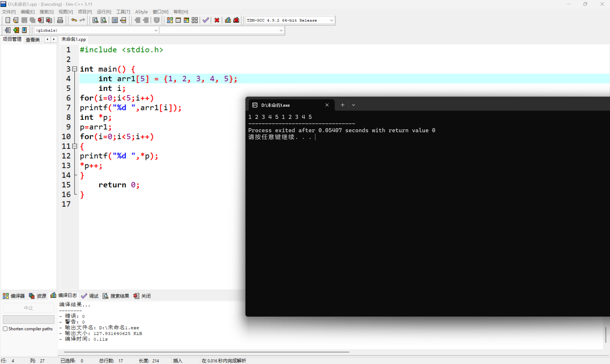Click the Find magnifier toolbar icon

point(95,20)
